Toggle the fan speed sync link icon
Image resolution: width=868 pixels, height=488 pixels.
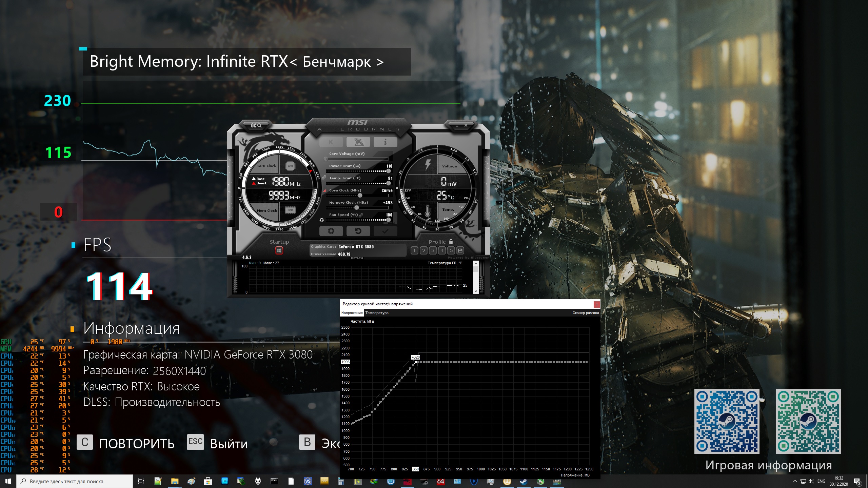coord(361,215)
